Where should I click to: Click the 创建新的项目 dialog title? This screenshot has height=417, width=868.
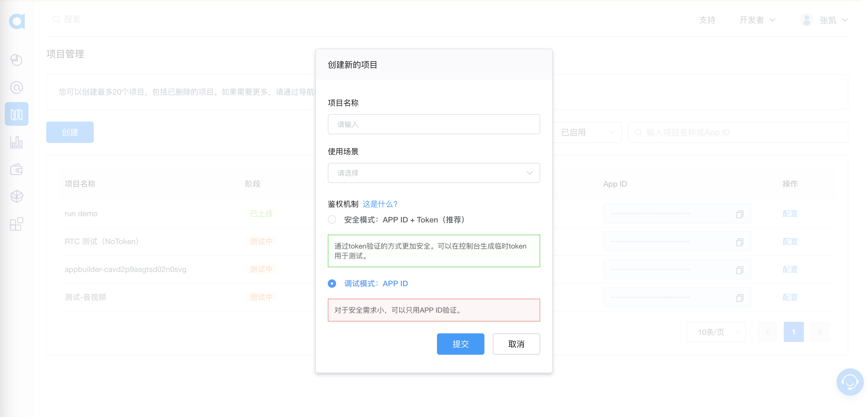(x=352, y=65)
